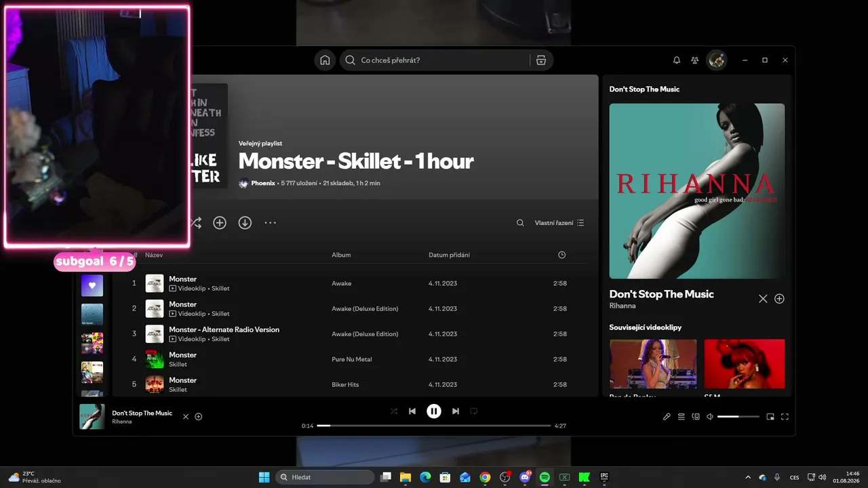Screen dimensions: 868x488
Task: Open the user profile avatar menu
Action: [717, 60]
